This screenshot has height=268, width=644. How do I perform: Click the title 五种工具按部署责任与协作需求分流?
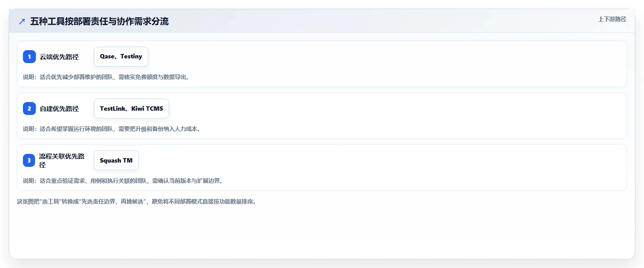(x=99, y=22)
